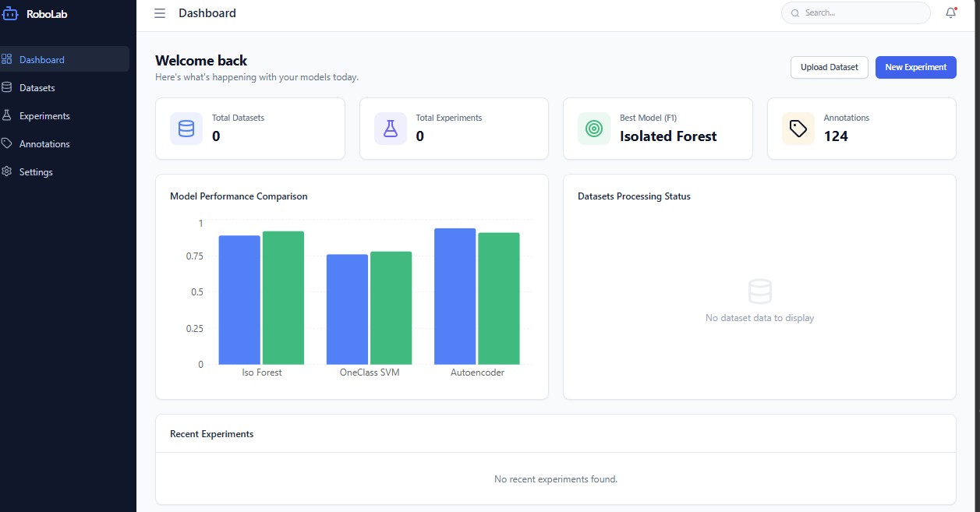Viewport: 980px width, 512px height.
Task: Click the Experiments flask icon in sidebar
Action: click(x=6, y=115)
